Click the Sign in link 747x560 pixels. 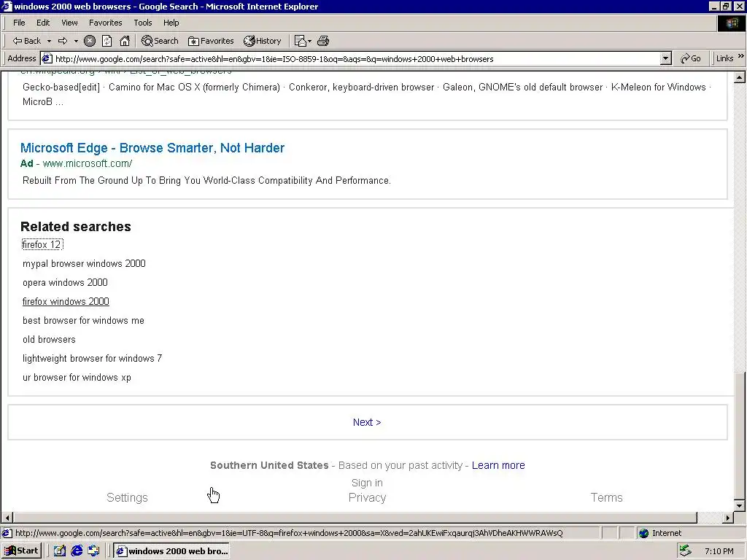tap(367, 483)
